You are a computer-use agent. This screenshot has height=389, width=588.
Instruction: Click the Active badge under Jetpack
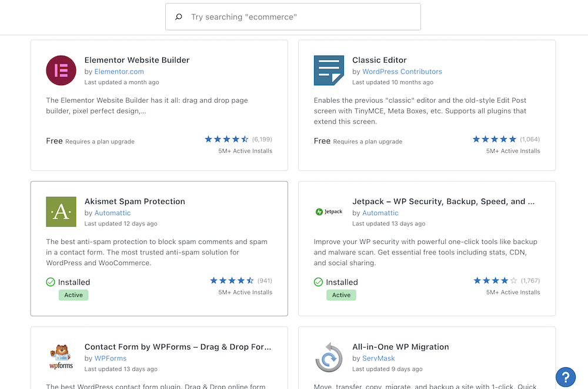tap(341, 295)
